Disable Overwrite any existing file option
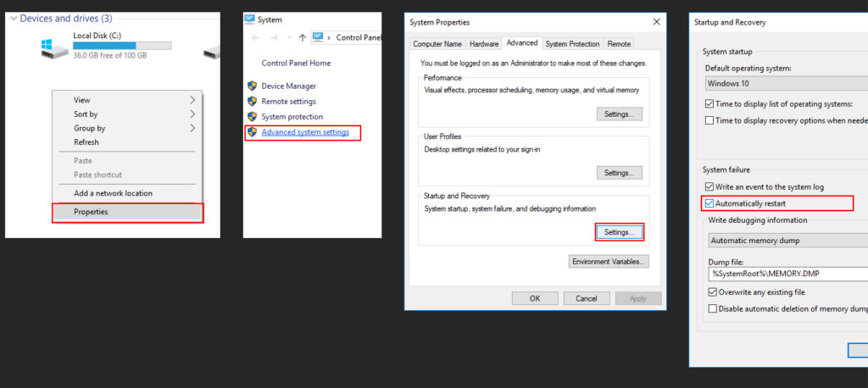The image size is (868, 388). (x=712, y=292)
